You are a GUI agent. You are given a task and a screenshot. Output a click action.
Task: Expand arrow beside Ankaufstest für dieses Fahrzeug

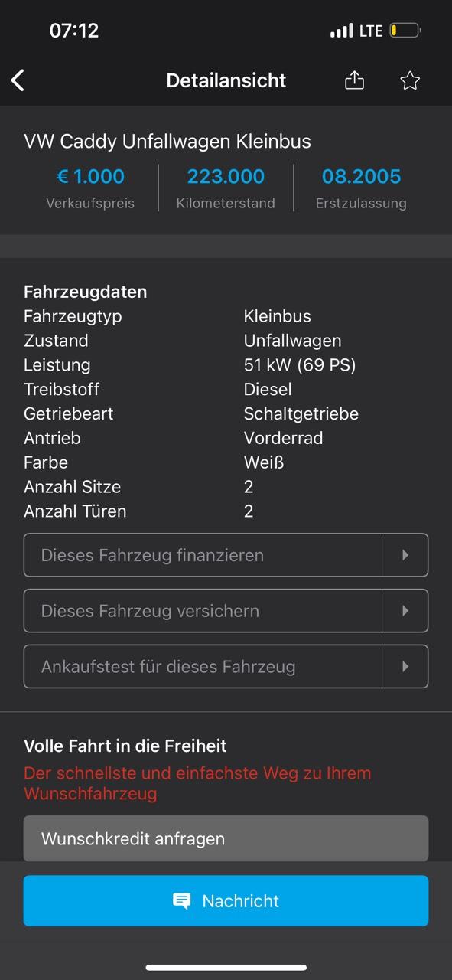405,667
